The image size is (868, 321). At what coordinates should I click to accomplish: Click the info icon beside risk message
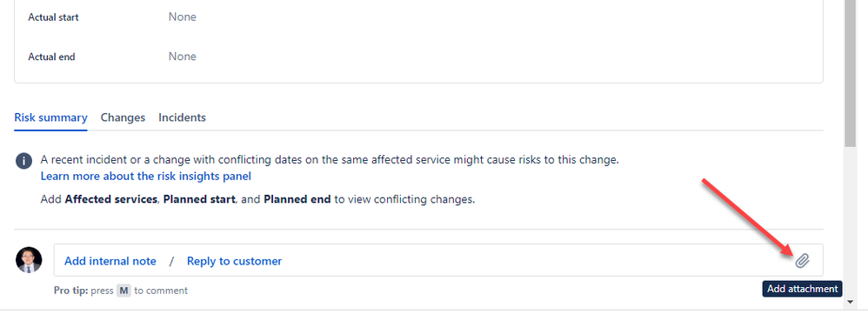23,161
